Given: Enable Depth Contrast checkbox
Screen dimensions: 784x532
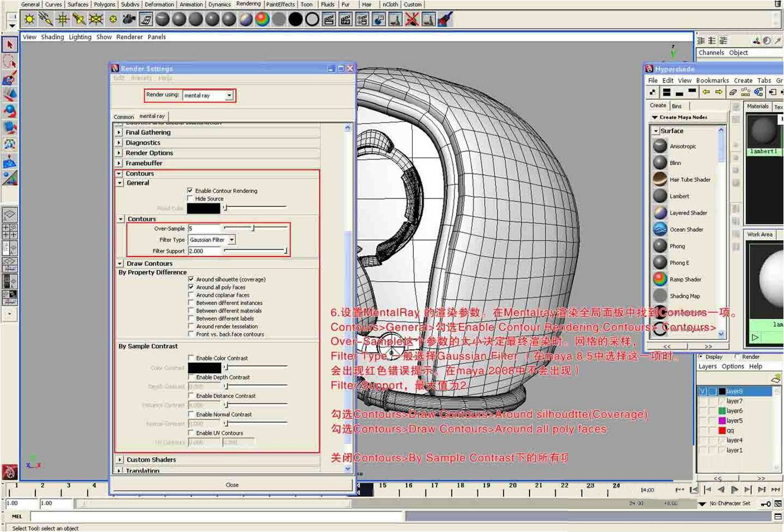Looking at the screenshot, I should [191, 377].
